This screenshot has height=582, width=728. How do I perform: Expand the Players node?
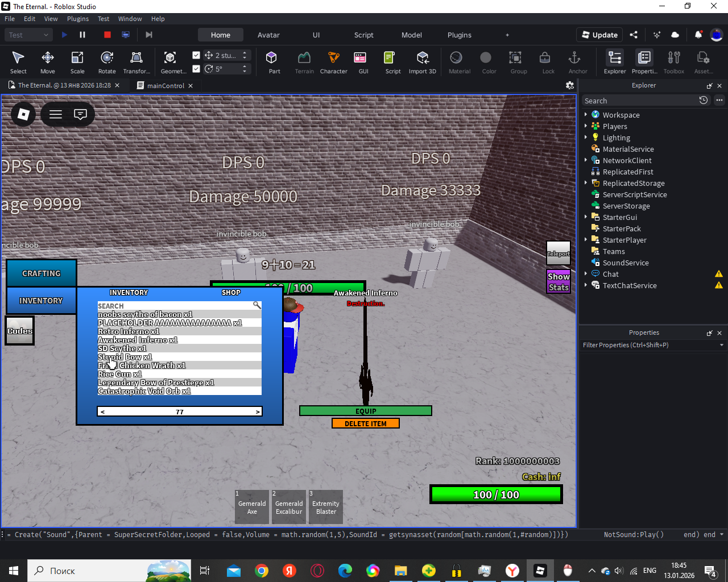tap(586, 126)
